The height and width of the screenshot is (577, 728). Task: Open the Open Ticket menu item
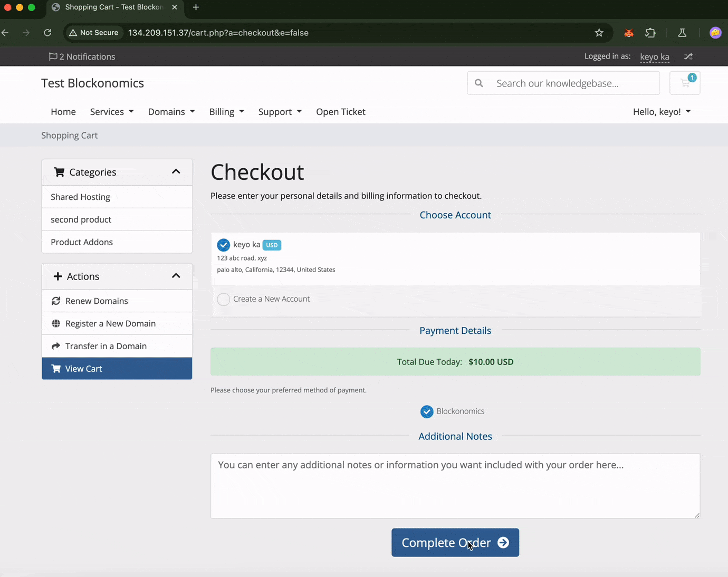(x=341, y=112)
